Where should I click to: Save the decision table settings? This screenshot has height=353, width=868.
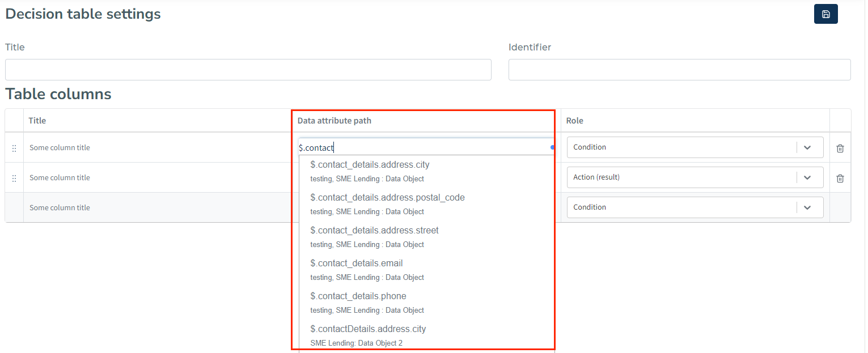click(x=825, y=14)
